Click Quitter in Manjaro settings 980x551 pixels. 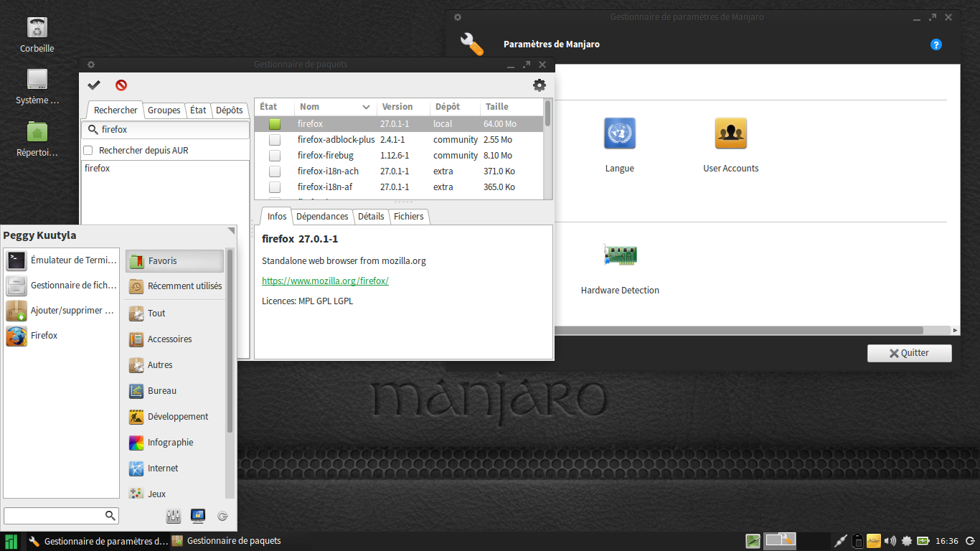tap(909, 352)
